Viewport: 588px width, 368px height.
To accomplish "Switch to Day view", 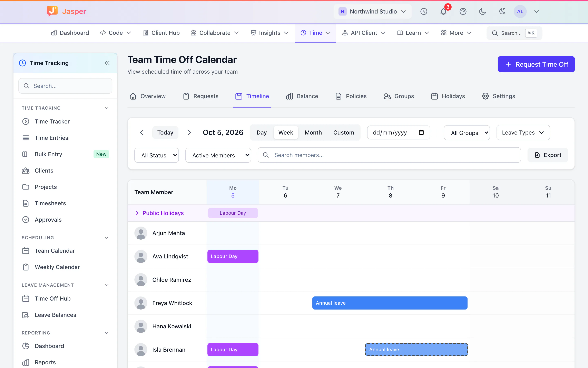I will tap(262, 132).
